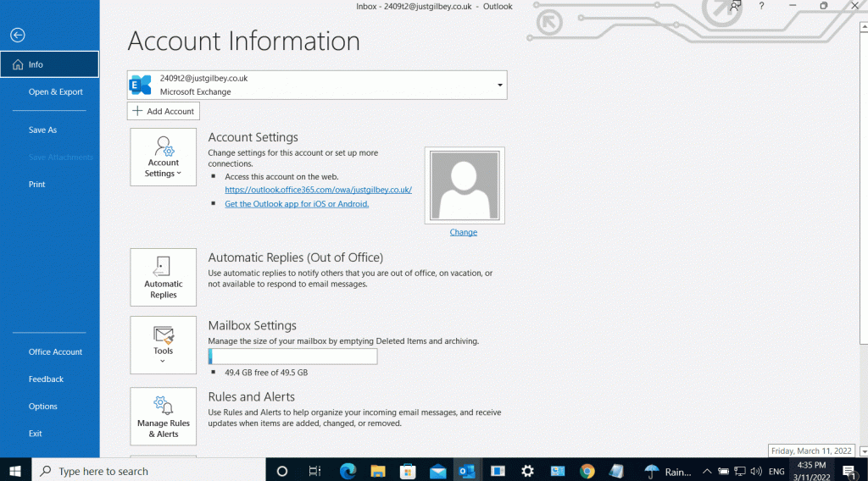Open the Rain weather widget
Viewport: 868px width, 481px height.
pyautogui.click(x=668, y=472)
